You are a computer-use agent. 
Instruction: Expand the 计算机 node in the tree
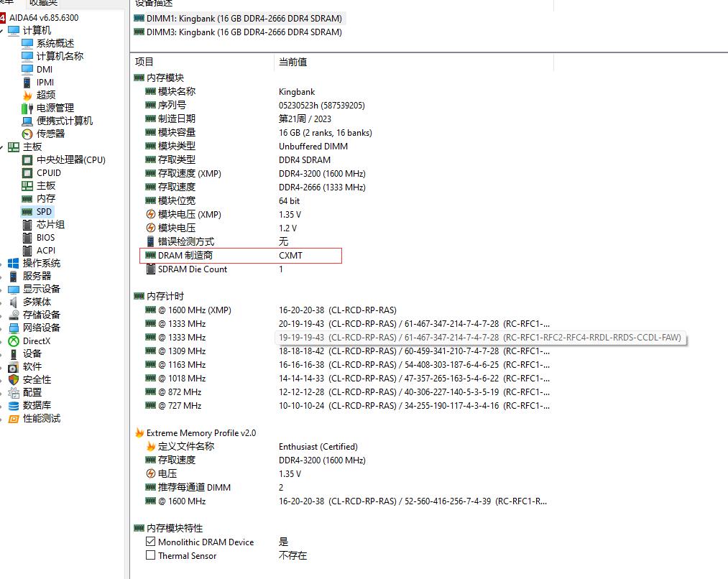[4, 30]
